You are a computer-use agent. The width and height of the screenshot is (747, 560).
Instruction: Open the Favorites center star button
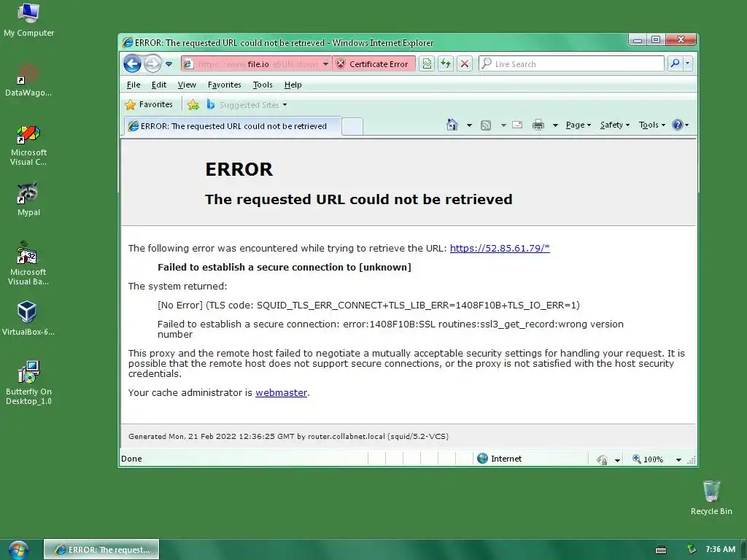(x=149, y=104)
